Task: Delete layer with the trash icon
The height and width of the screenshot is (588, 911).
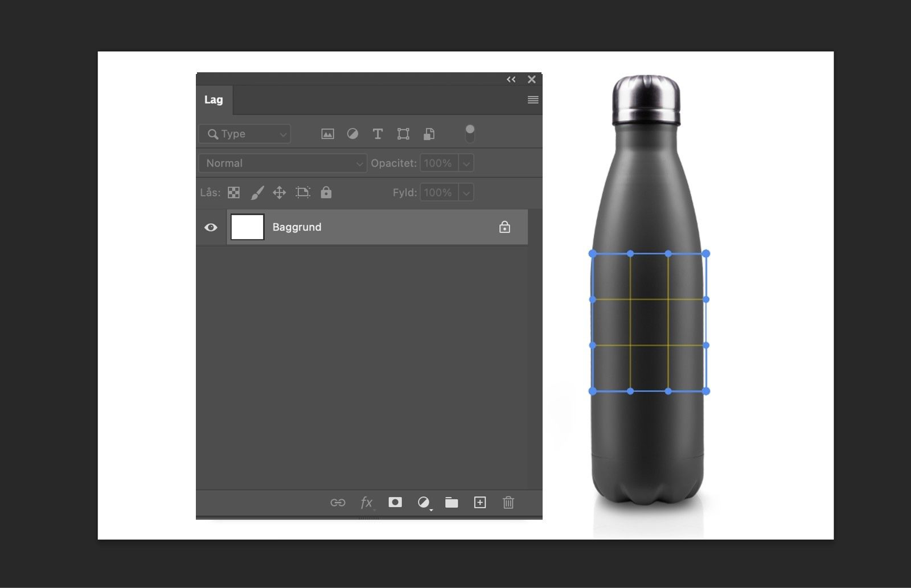Action: (x=508, y=503)
